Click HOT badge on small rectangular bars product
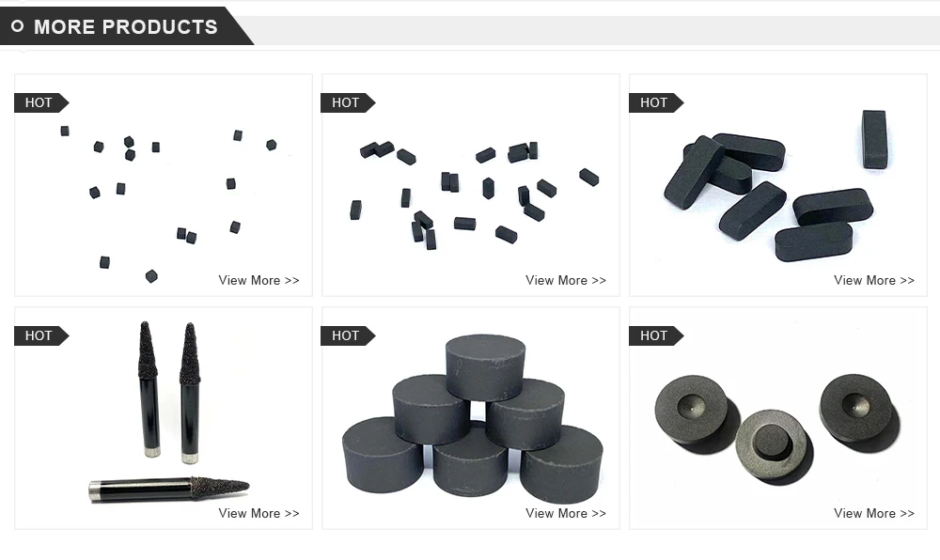Screen dimensions: 940x560 click(x=348, y=103)
